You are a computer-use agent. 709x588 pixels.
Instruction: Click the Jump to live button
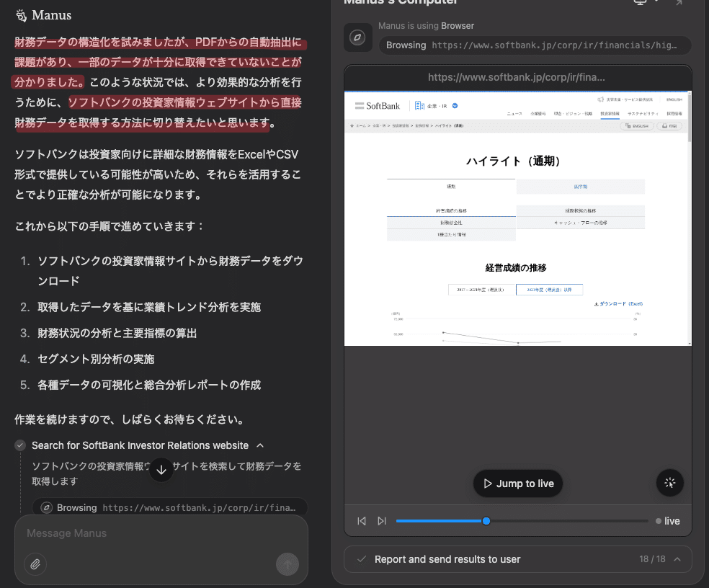coord(517,484)
